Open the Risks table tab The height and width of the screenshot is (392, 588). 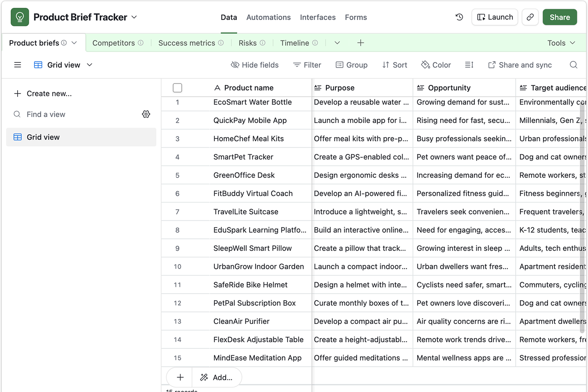point(247,43)
